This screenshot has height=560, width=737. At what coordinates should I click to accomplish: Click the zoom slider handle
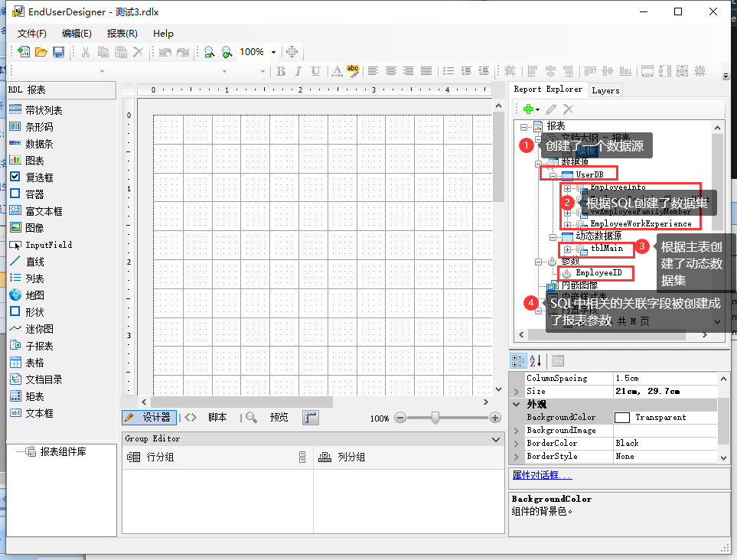pos(435,418)
